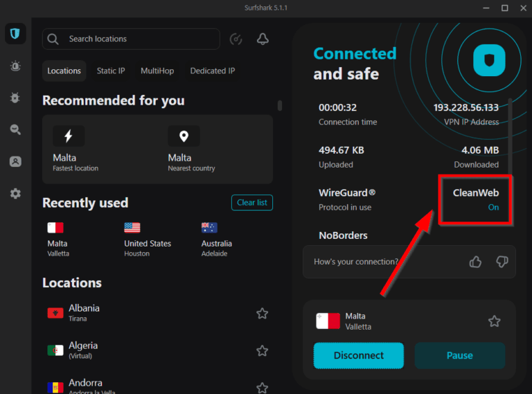Image resolution: width=532 pixels, height=394 pixels.
Task: Open the Antivirus bug icon in sidebar
Action: click(x=15, y=98)
